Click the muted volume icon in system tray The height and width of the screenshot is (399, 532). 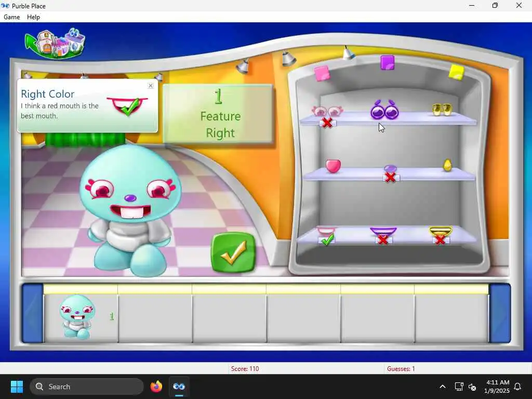coord(472,387)
